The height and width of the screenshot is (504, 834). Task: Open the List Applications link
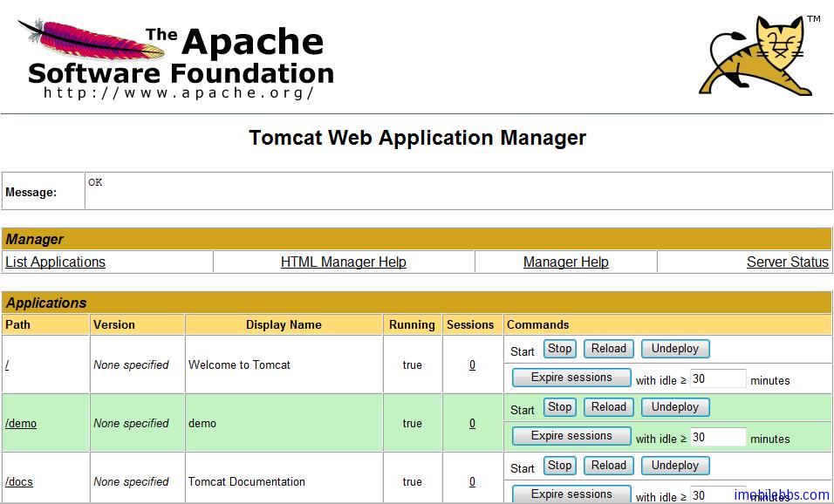coord(55,262)
